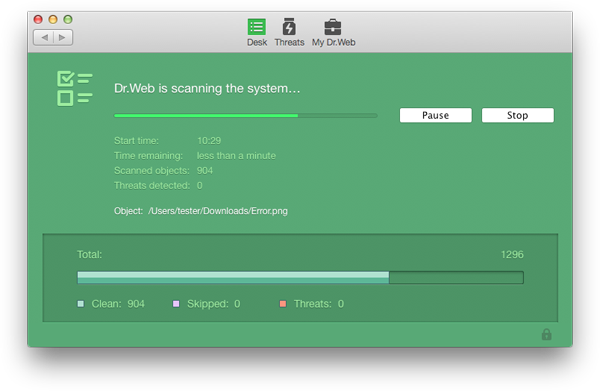Image resolution: width=600 pixels, height=391 pixels.
Task: Click the total count 1296
Action: (x=512, y=254)
